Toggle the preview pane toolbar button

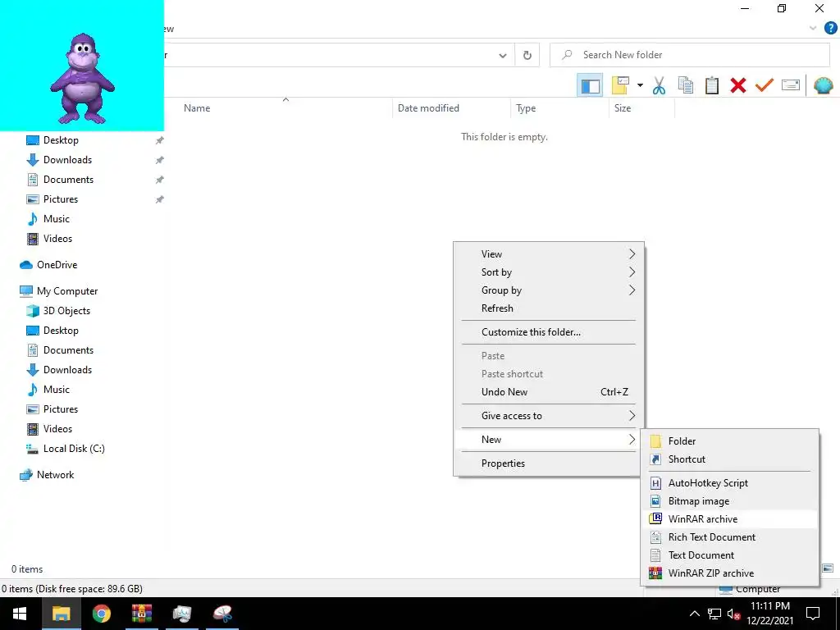coord(590,85)
